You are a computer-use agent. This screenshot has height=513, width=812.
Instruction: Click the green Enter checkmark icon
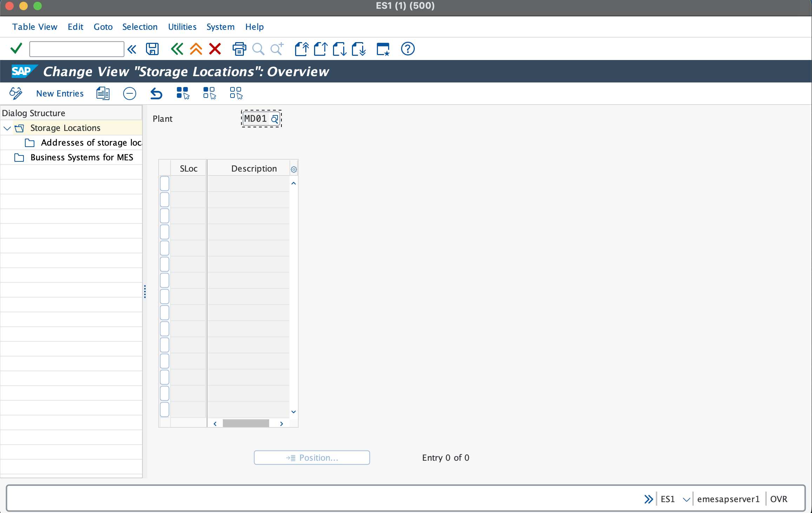[16, 49]
